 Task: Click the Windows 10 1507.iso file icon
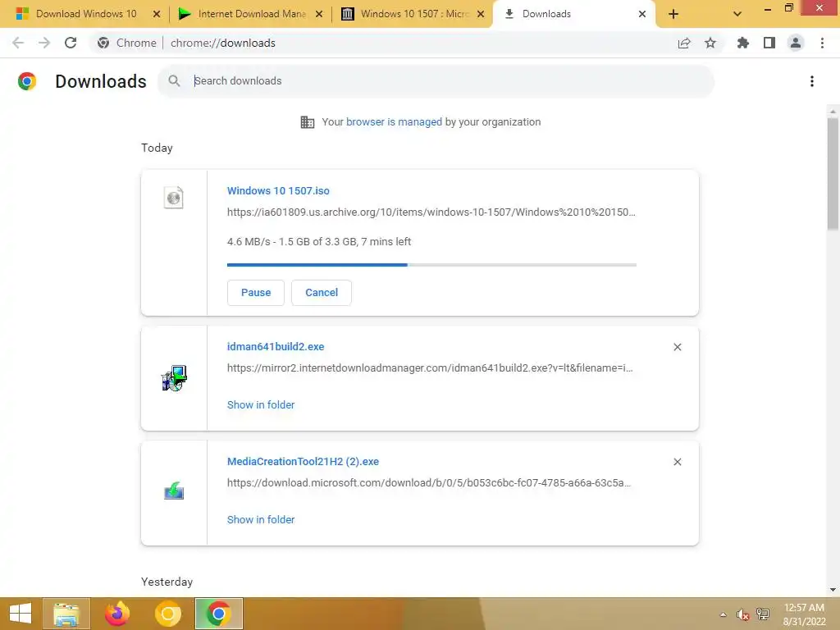pos(174,198)
